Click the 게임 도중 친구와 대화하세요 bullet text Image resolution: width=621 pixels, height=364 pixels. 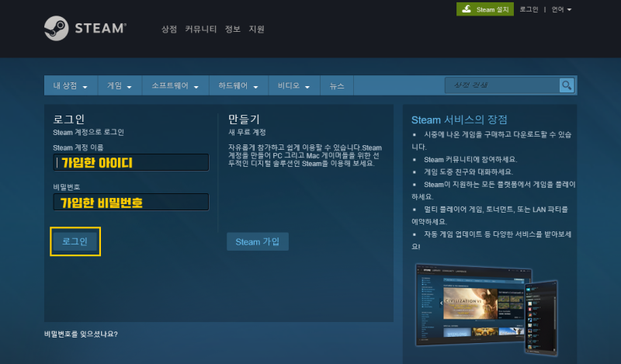point(469,172)
